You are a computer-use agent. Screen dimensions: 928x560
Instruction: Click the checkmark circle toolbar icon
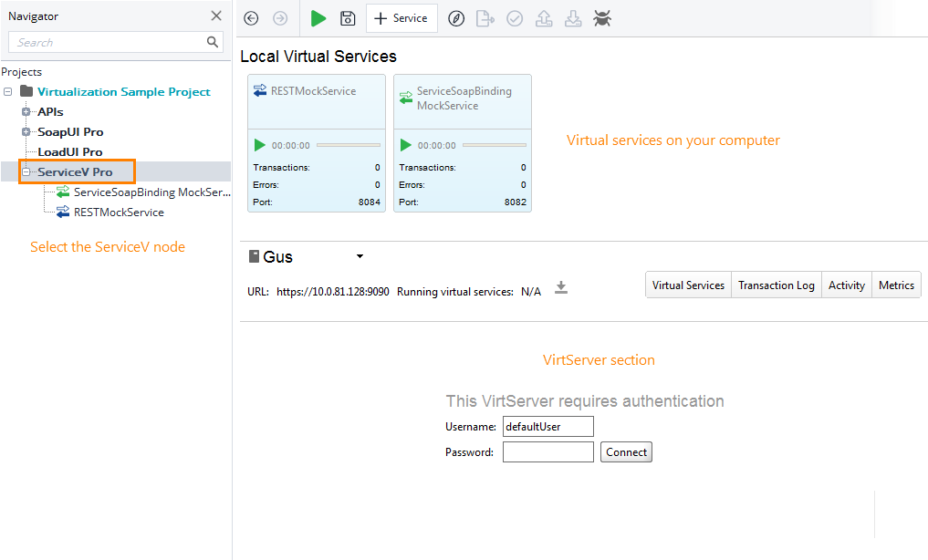(x=515, y=19)
